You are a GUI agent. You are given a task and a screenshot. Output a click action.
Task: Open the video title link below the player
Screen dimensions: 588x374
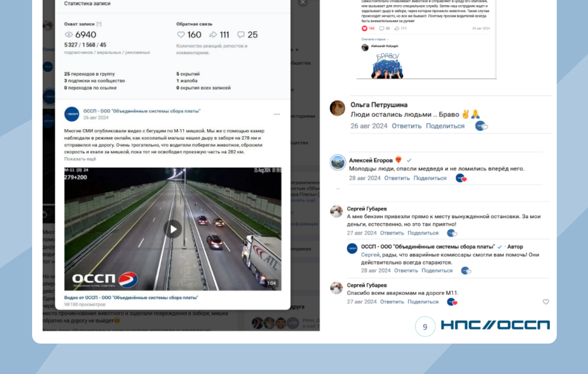click(x=131, y=298)
